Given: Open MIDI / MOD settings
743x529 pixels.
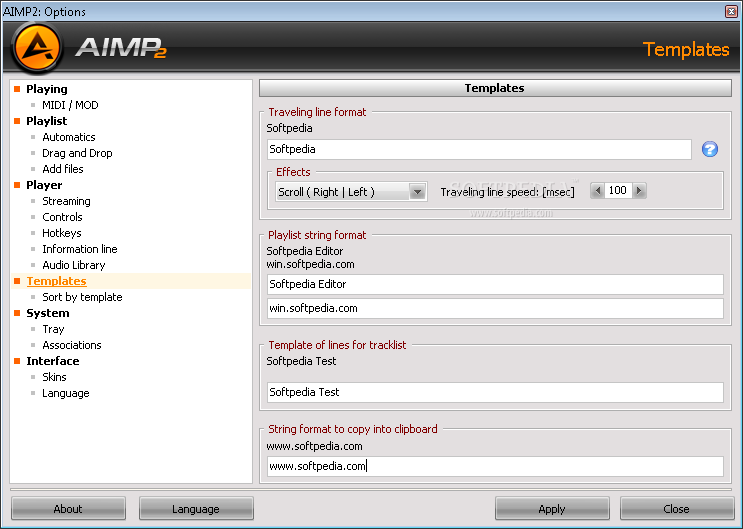Looking at the screenshot, I should [x=70, y=105].
